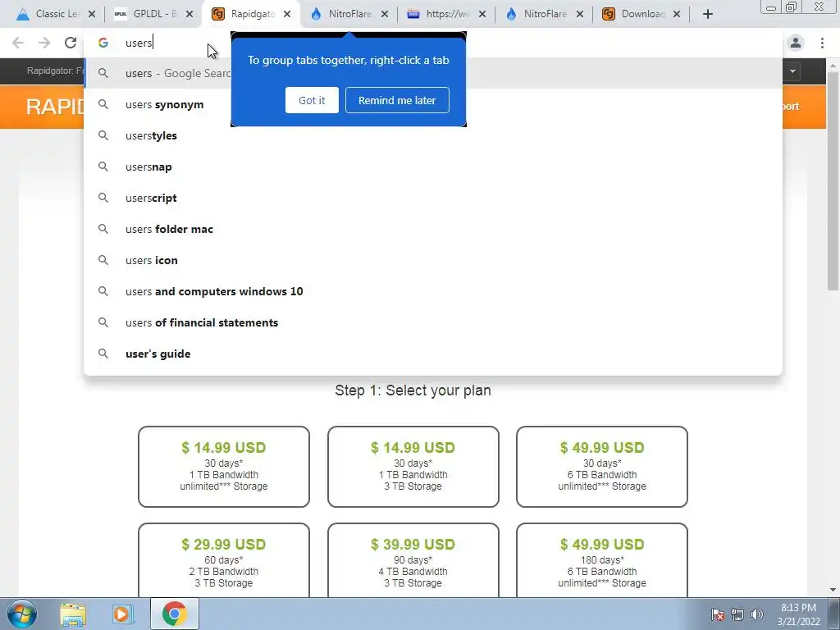Screen dimensions: 840x630
Task: Click the scrollbar down arrow
Action: click(833, 591)
